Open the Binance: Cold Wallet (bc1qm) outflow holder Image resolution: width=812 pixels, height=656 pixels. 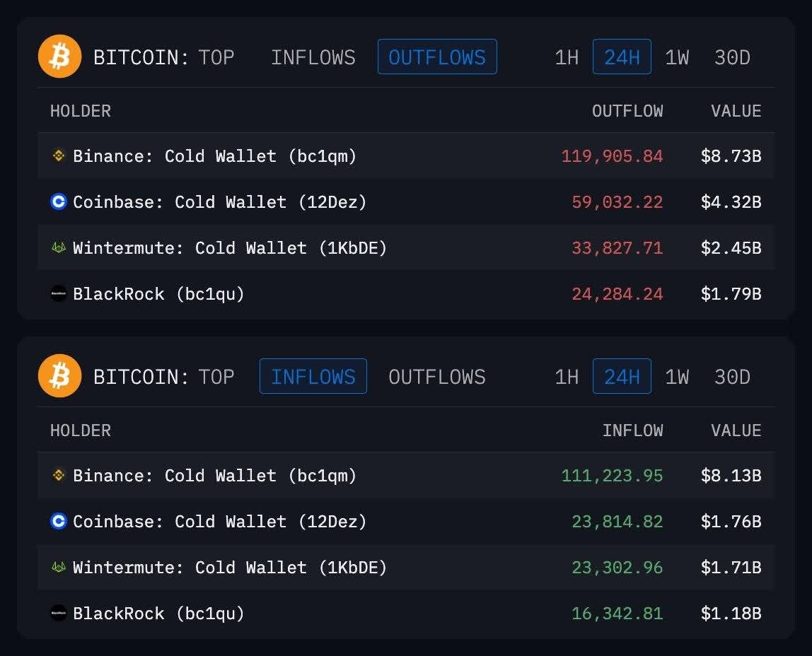(x=214, y=156)
